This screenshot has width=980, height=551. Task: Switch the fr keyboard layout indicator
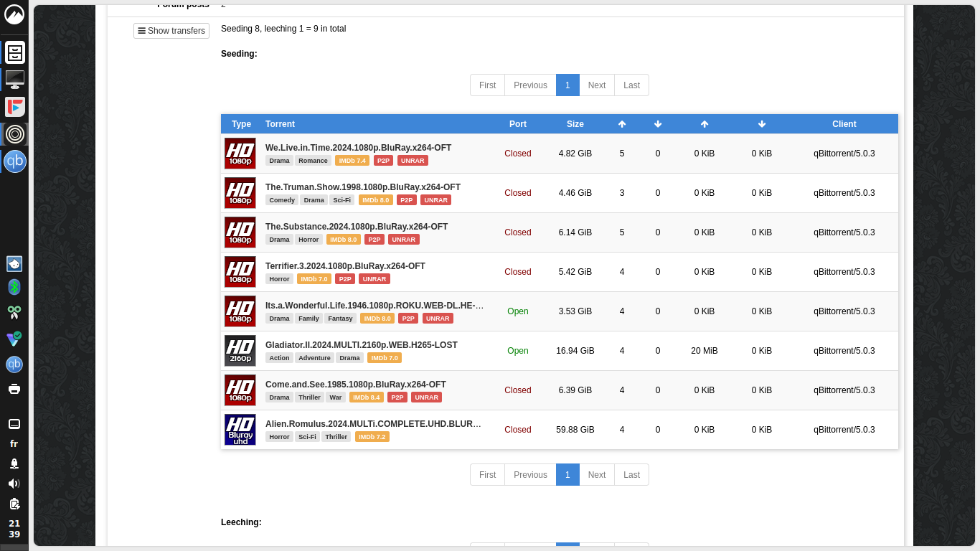tap(14, 444)
